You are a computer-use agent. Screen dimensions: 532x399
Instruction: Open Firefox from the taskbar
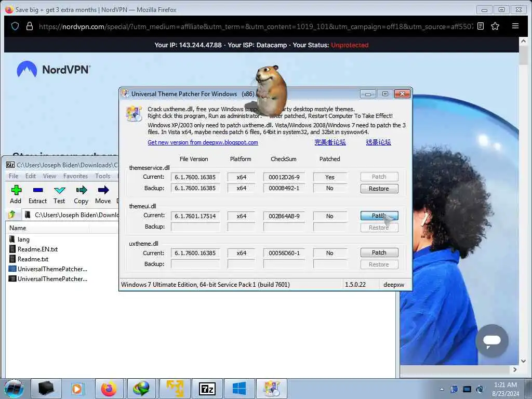109,389
